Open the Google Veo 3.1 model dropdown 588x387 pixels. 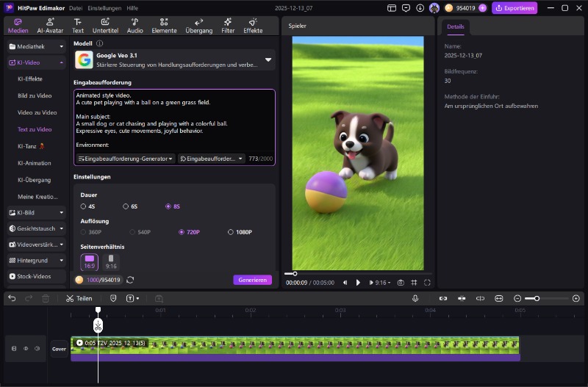[174, 60]
